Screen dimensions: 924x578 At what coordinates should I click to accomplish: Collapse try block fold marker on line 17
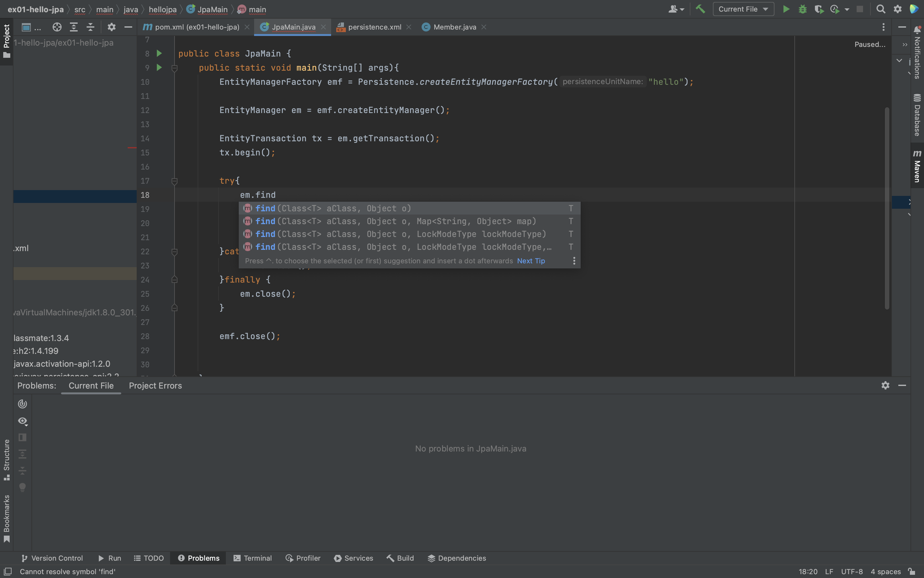tap(175, 181)
